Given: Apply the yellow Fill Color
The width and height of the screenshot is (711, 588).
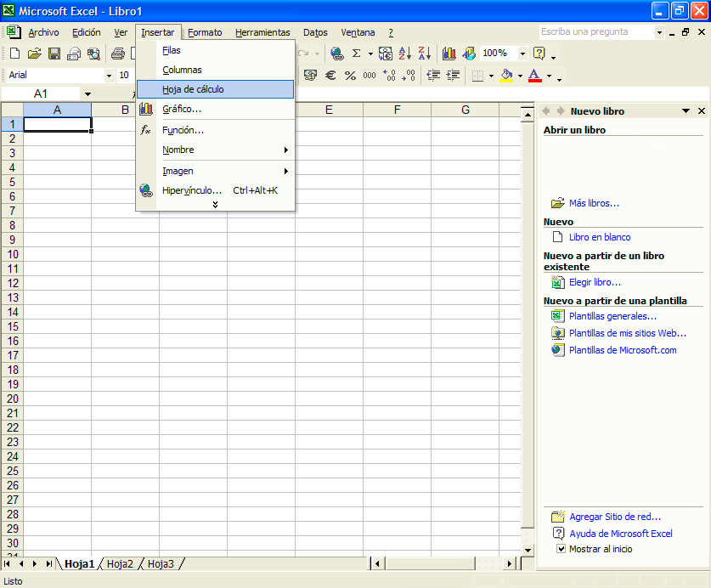Looking at the screenshot, I should click(x=506, y=76).
